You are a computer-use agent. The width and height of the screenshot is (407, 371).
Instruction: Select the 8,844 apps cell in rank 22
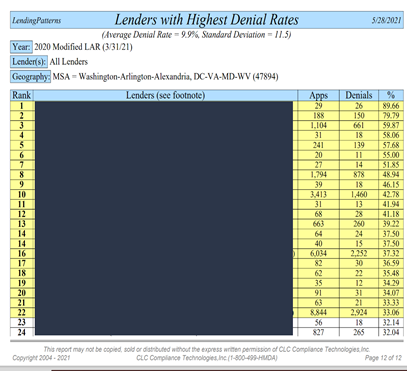318,313
